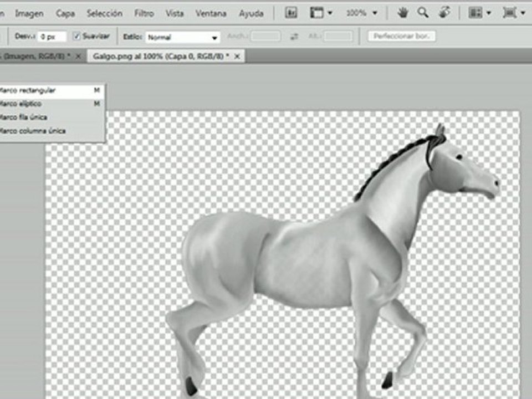
Task: Click the Anch. width input field
Action: (x=265, y=36)
